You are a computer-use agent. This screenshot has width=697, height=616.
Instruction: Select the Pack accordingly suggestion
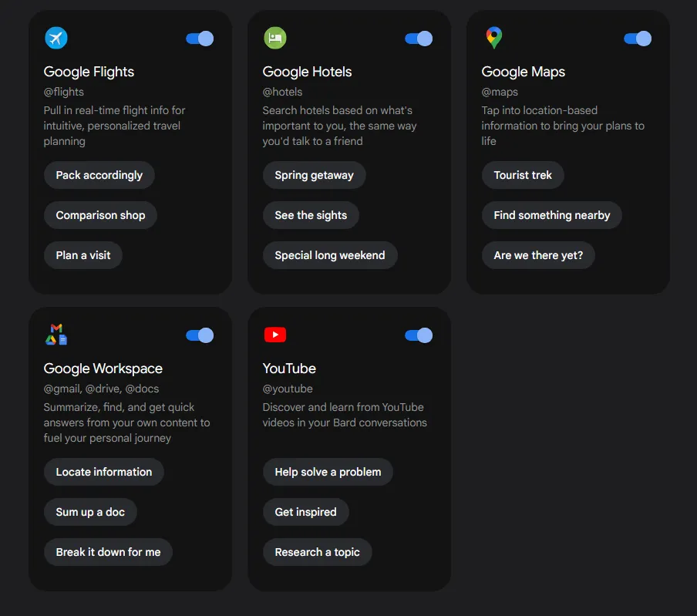click(99, 175)
